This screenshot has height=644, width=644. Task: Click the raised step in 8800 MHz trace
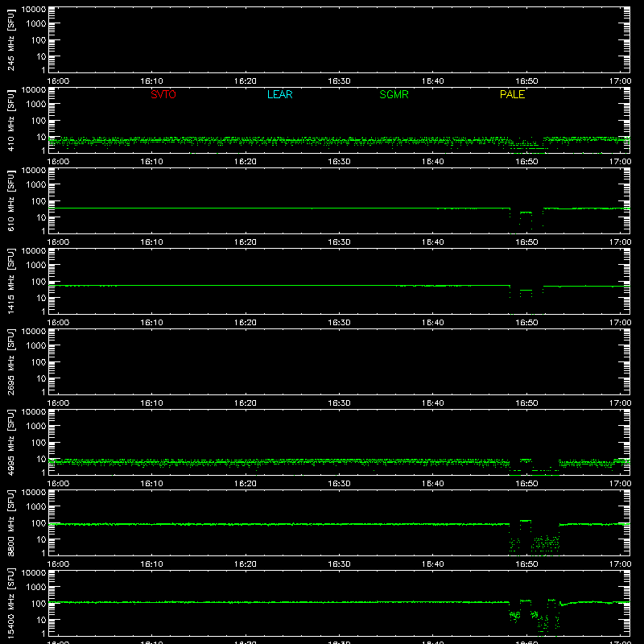pyautogui.click(x=526, y=521)
